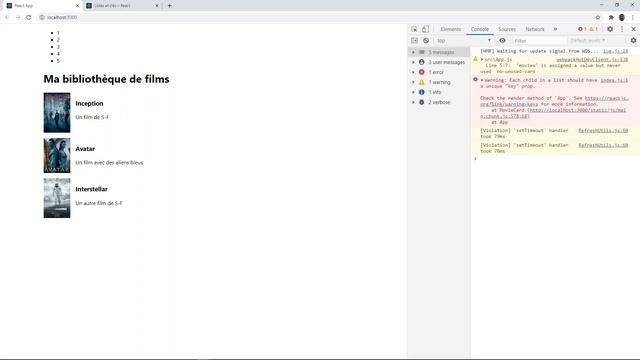Open the Elements panel tab
The image size is (640, 360).
(451, 29)
